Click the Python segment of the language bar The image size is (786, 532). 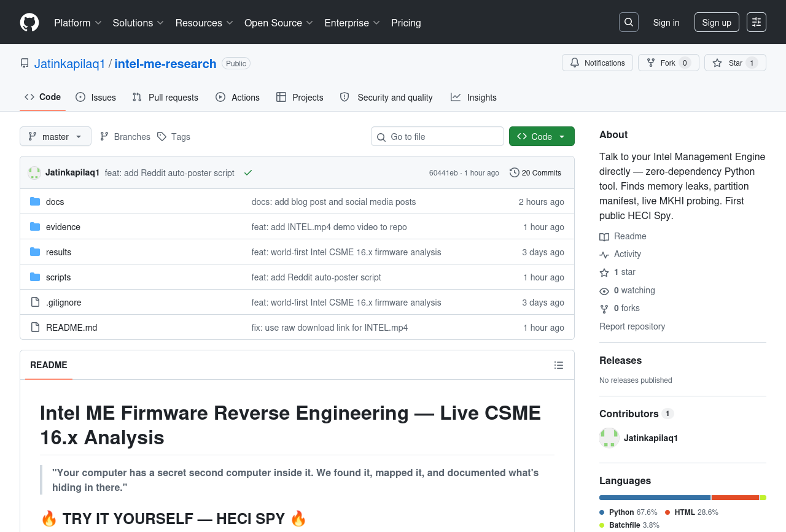point(655,498)
